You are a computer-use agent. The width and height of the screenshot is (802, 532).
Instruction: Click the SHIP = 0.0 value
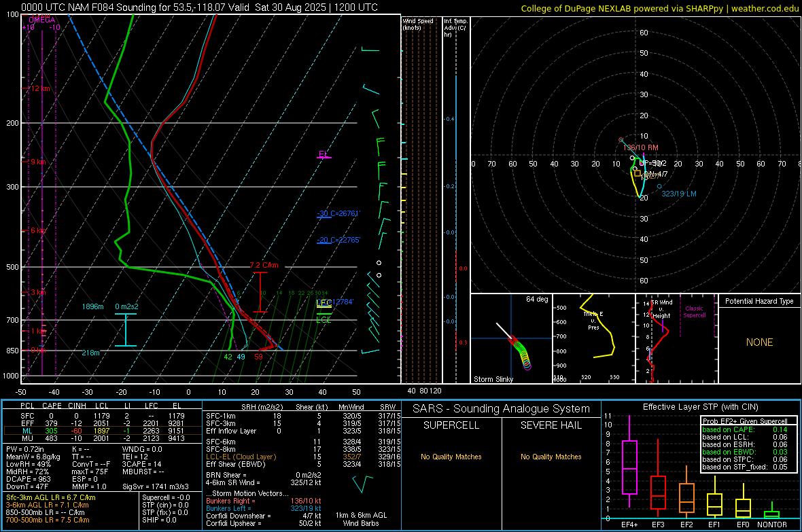point(159,520)
